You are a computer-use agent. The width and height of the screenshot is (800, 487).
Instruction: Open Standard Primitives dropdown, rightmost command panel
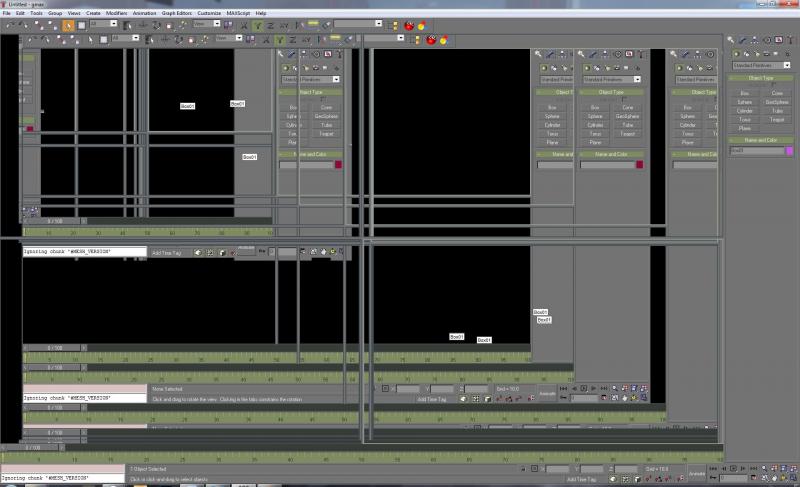(761, 65)
